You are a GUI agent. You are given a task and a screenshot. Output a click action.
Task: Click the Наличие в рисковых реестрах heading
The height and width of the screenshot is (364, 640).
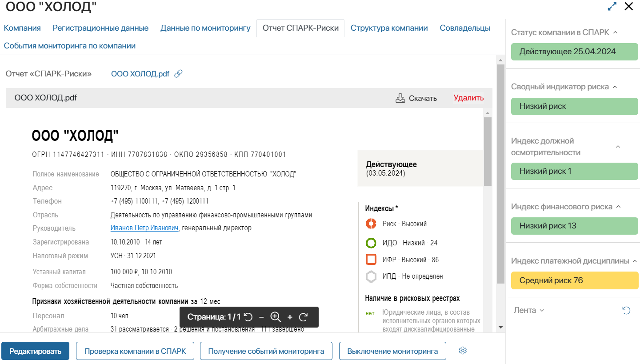(412, 298)
